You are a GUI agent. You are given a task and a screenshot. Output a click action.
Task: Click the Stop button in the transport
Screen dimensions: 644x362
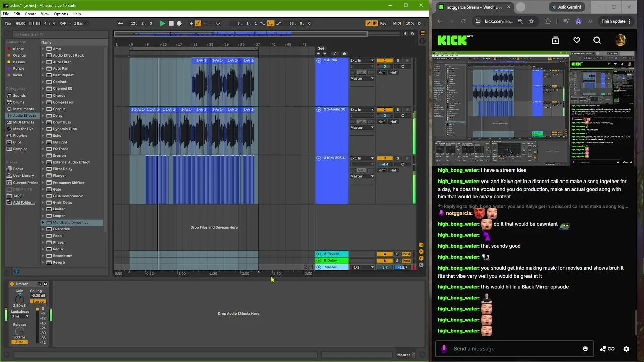point(171,23)
